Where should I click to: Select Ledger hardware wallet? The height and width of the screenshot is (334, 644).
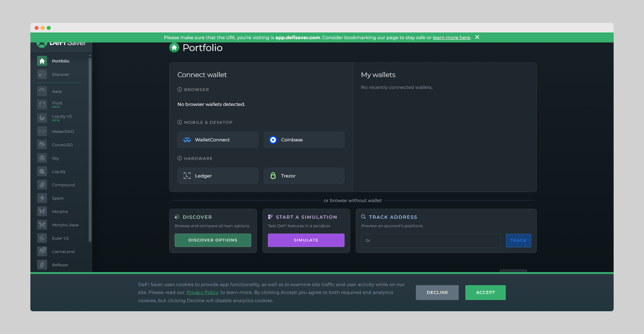(218, 176)
